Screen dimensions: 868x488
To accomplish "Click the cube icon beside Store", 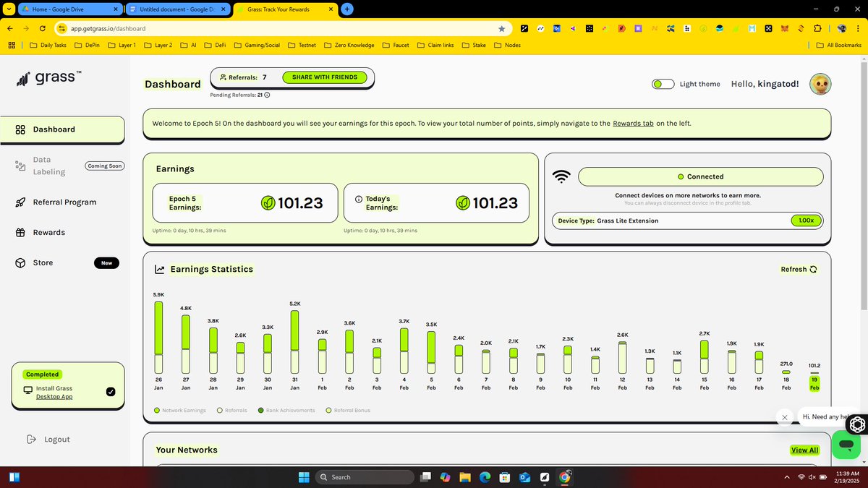I will (20, 263).
